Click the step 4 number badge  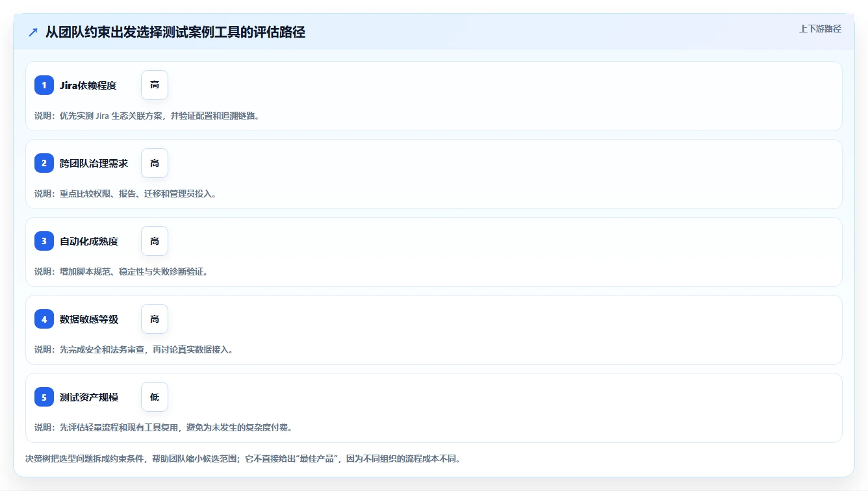[44, 319]
